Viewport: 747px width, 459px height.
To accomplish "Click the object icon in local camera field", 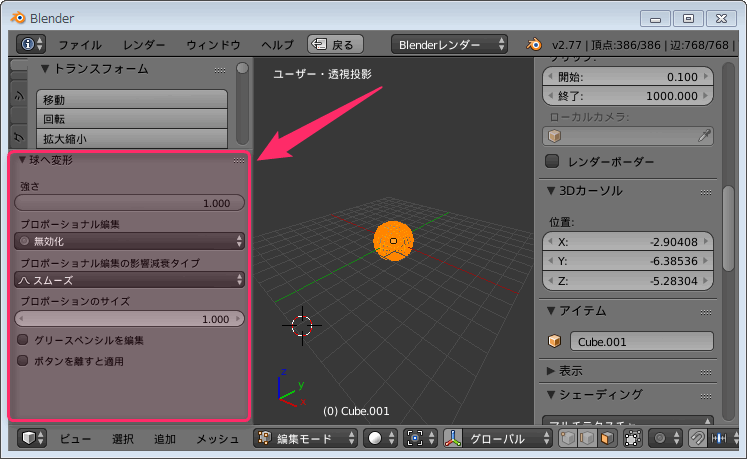I will coord(554,136).
